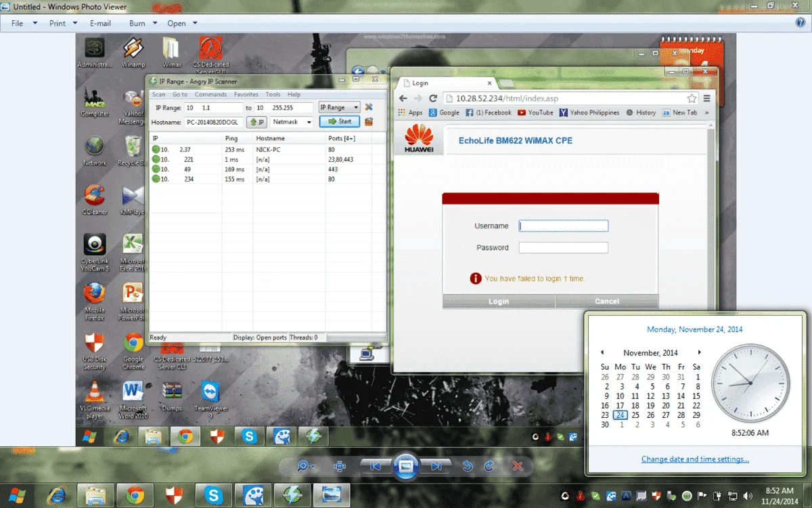Viewport: 812px width, 508px height.
Task: Click the Actual size icon in Photo Viewer
Action: tap(340, 466)
